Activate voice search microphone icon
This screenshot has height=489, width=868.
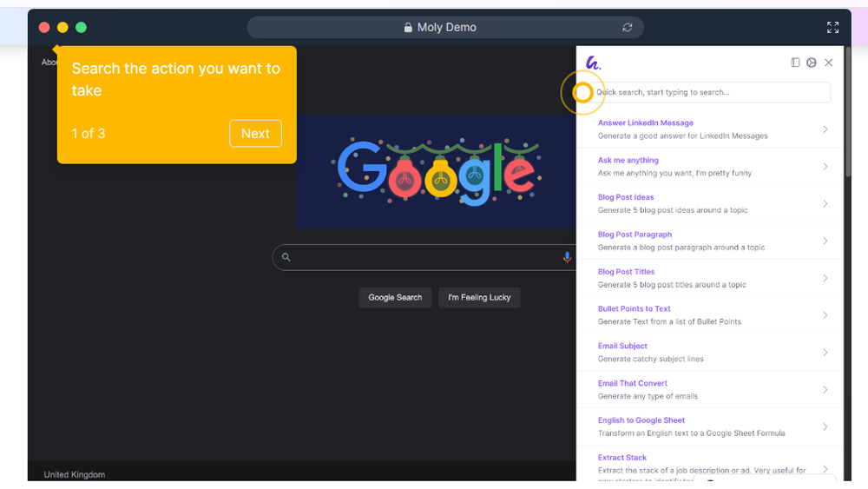click(567, 257)
